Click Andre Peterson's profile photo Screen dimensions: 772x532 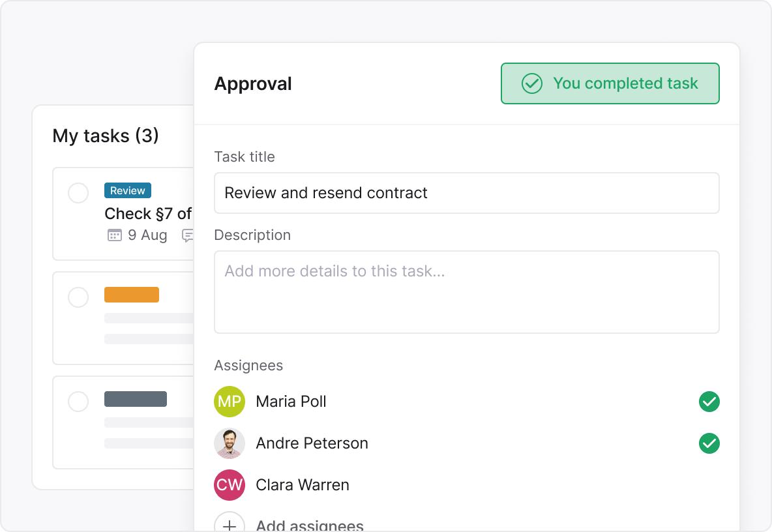point(230,443)
